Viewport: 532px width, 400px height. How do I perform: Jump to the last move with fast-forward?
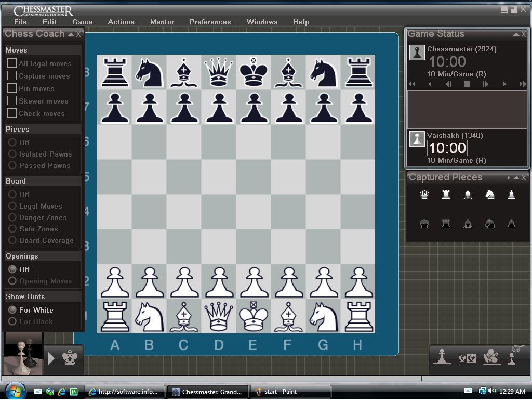point(522,84)
